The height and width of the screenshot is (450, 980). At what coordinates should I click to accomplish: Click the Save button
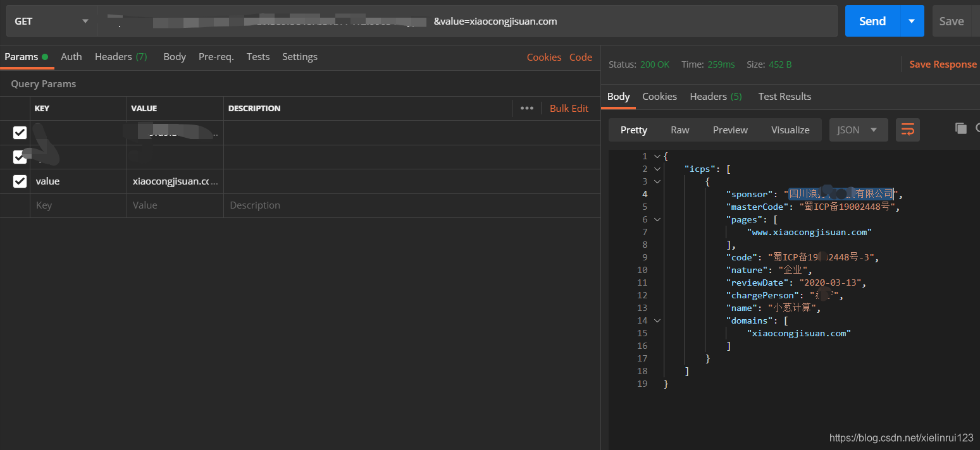point(952,21)
